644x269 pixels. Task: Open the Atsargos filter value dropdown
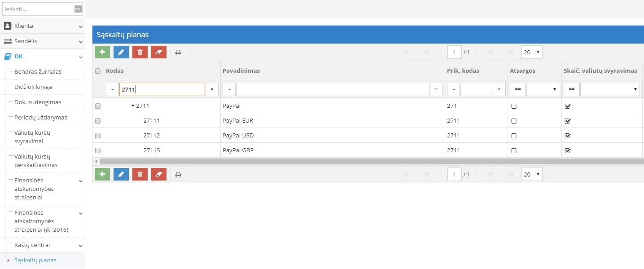click(543, 89)
